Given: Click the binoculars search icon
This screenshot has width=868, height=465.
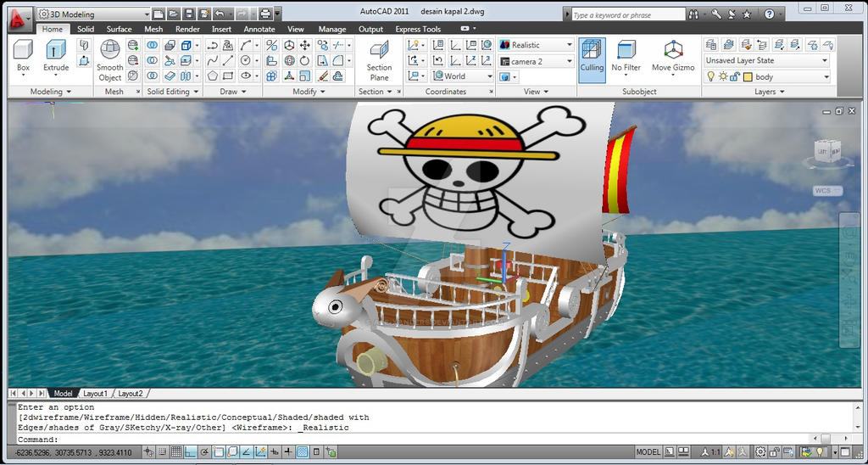Looking at the screenshot, I should coord(693,15).
